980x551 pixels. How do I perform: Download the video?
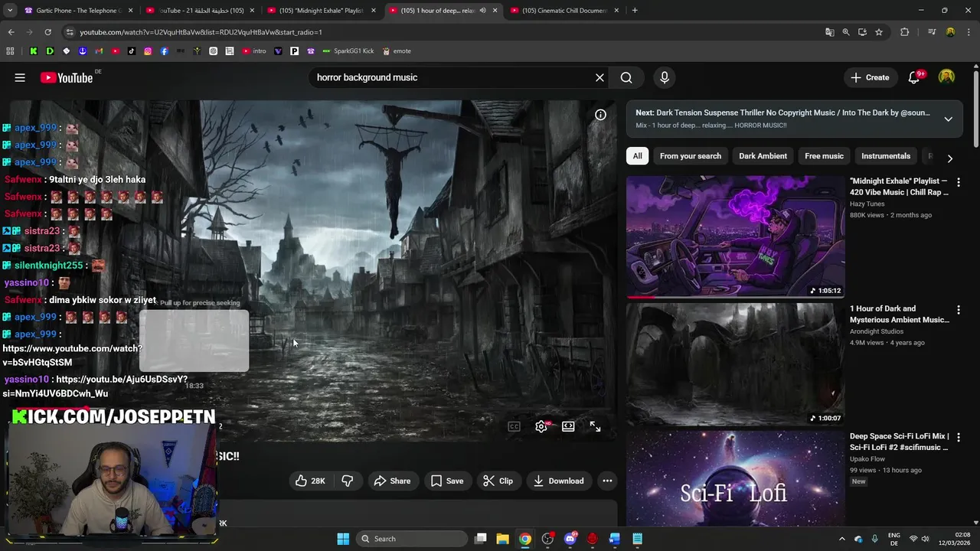(x=559, y=481)
